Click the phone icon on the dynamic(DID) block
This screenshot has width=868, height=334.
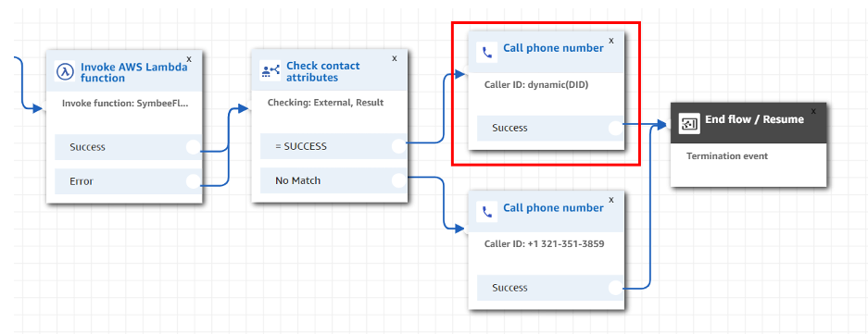point(487,53)
